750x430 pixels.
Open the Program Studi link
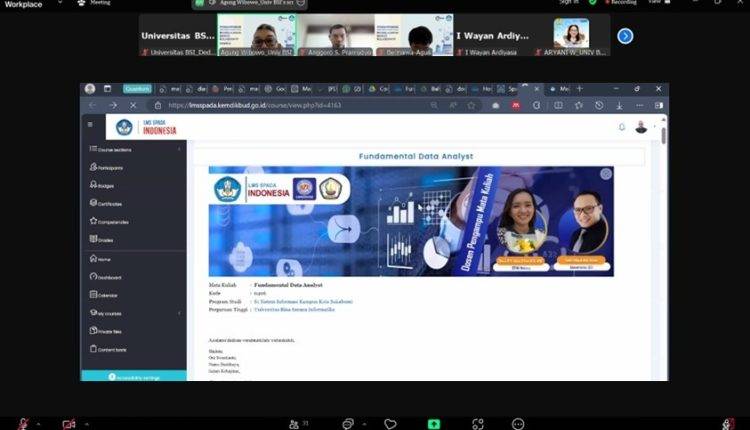point(303,301)
